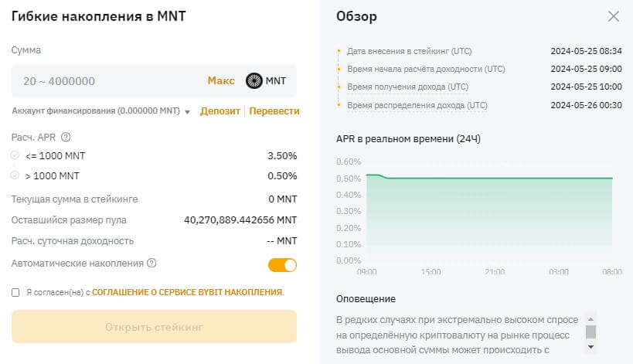Open the Bybit накопления service agreement link
Screen dimensions: 633x364
coord(188,292)
